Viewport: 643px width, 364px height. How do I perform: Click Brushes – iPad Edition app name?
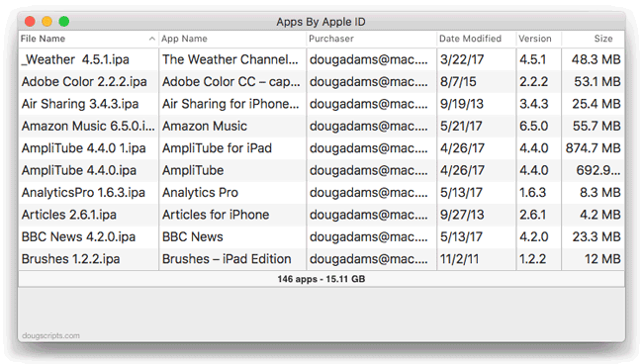pyautogui.click(x=227, y=258)
